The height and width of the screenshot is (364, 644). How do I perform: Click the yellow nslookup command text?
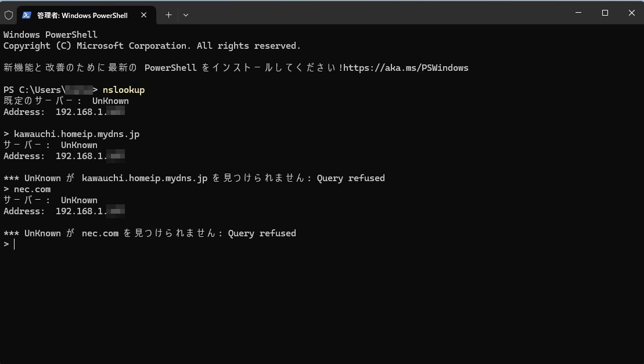point(124,90)
